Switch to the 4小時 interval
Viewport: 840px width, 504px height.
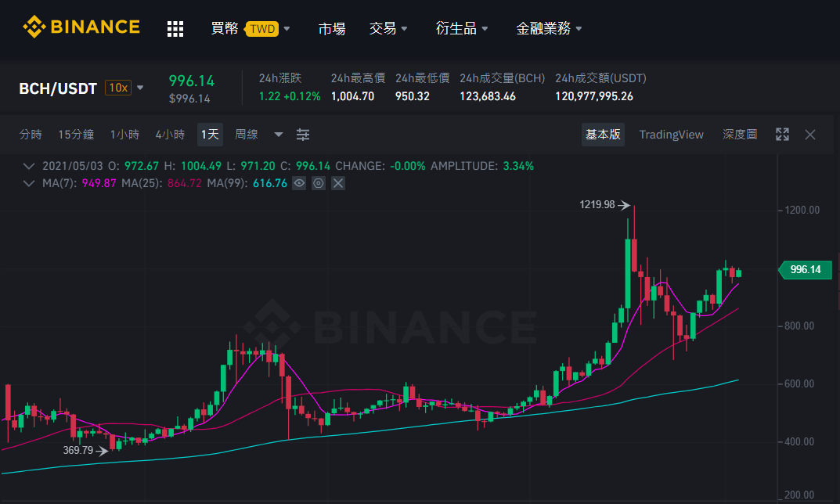(171, 135)
